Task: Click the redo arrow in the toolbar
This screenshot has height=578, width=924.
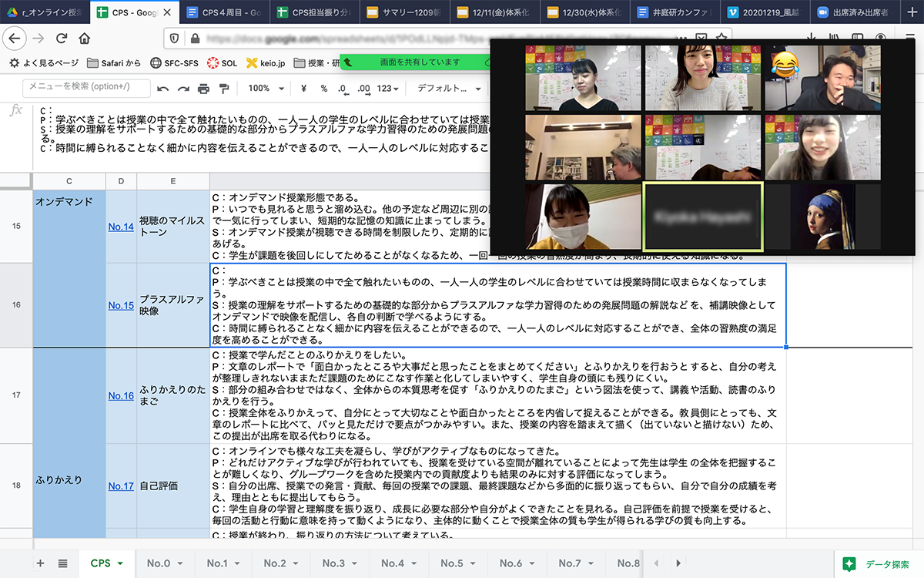Action: pyautogui.click(x=183, y=89)
